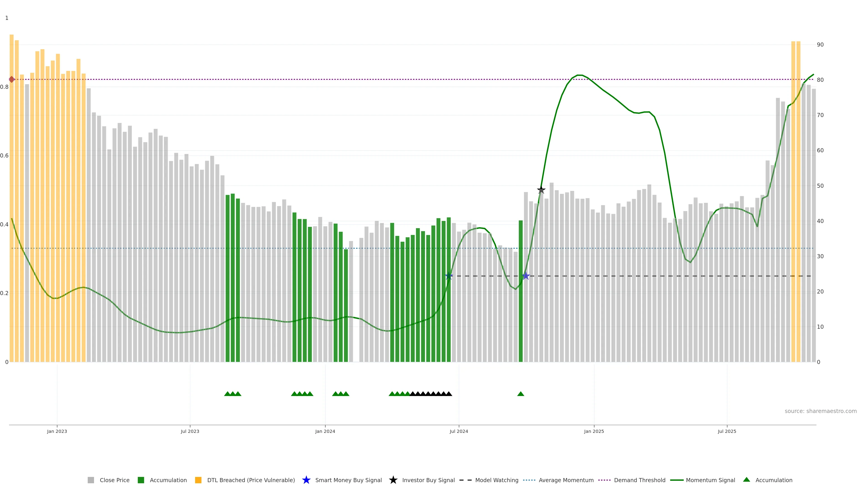Click the black investor buy star on chart
868x488 pixels.
541,190
